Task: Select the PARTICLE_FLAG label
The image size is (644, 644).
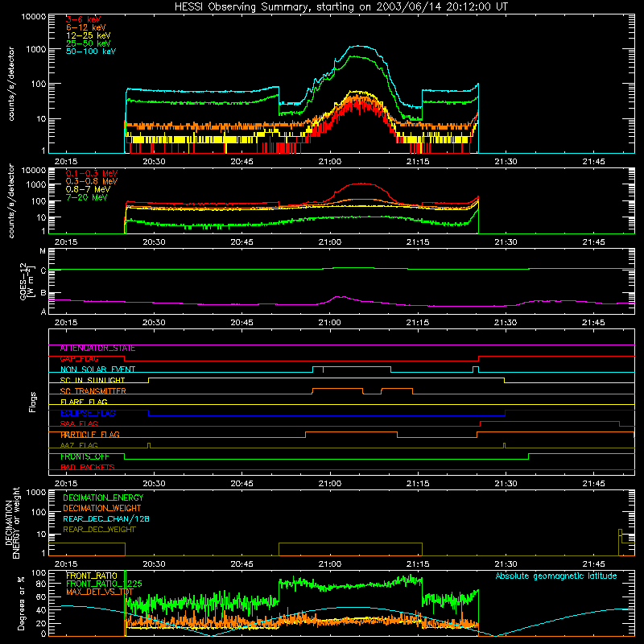Action: 90,435
